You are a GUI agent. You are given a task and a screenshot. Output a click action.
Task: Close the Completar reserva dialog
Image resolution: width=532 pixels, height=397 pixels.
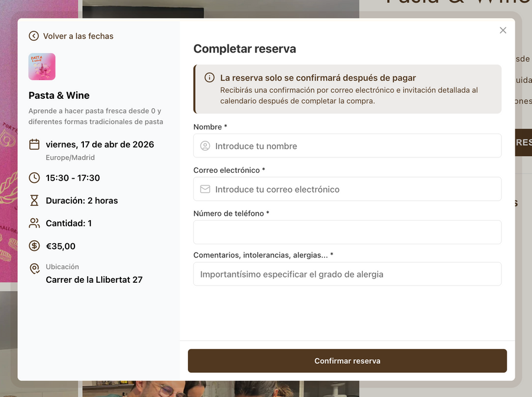point(503,30)
